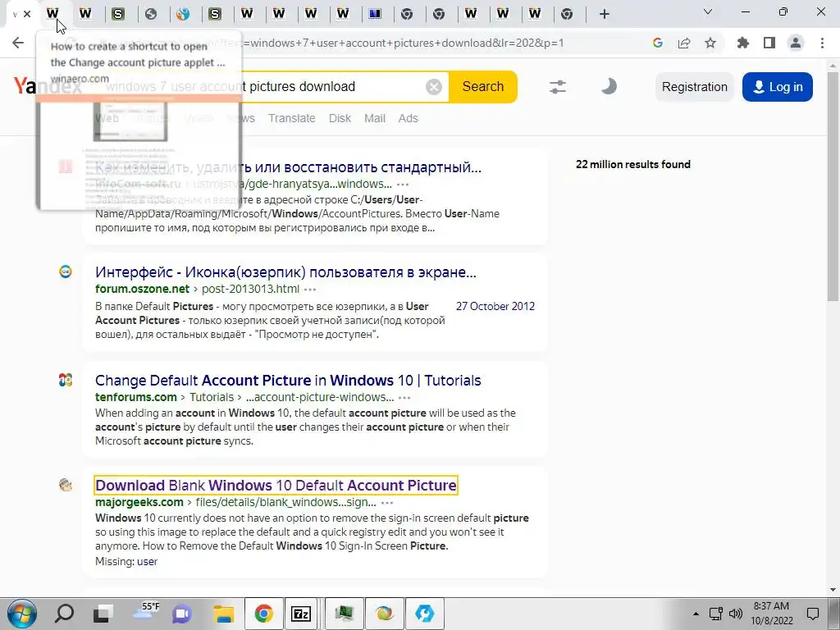Open the volume speaker tray icon
This screenshot has height=630, width=840.
(x=736, y=614)
